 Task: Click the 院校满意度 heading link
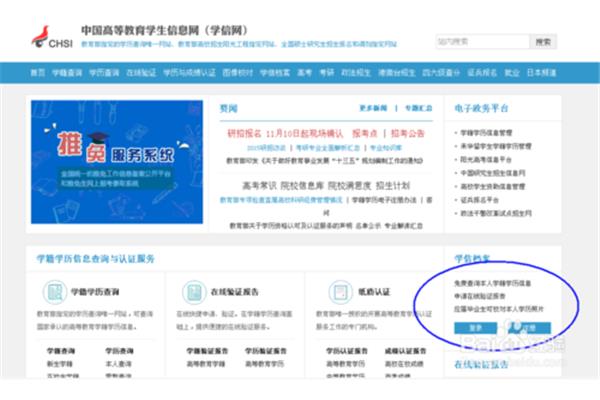point(349,186)
